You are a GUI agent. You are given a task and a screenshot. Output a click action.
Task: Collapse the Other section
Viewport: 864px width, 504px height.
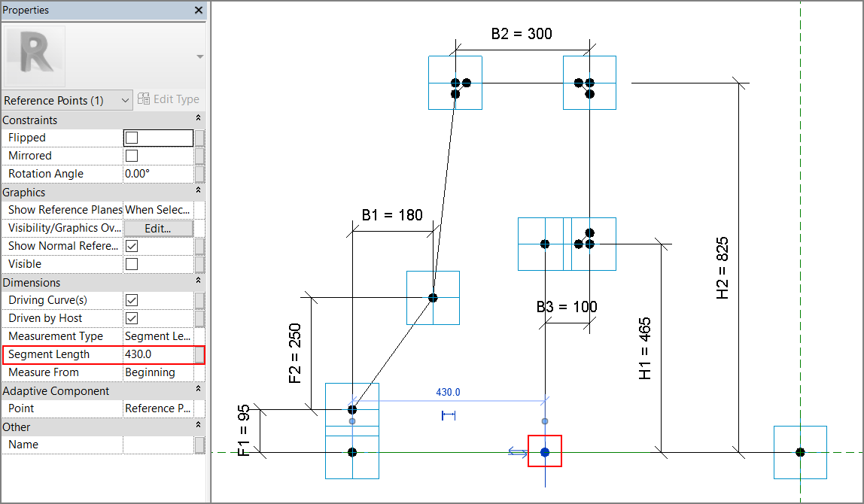click(199, 425)
